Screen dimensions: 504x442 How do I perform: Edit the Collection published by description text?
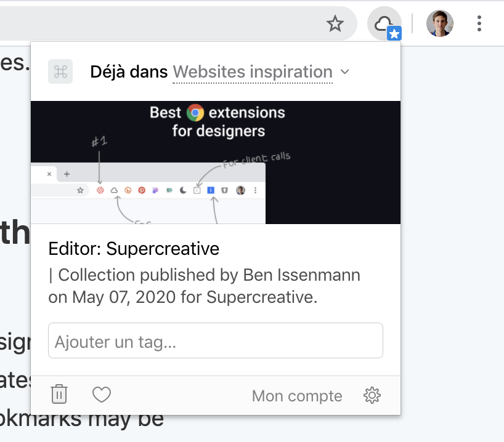pyautogui.click(x=204, y=286)
